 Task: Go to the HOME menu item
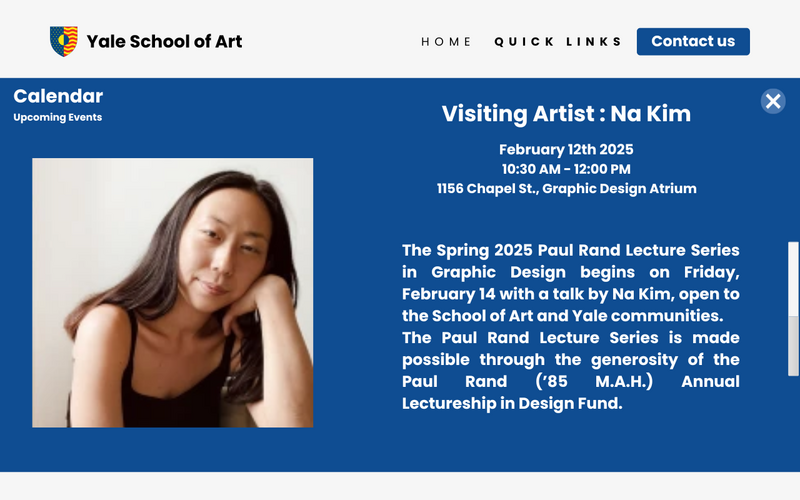[x=446, y=42]
